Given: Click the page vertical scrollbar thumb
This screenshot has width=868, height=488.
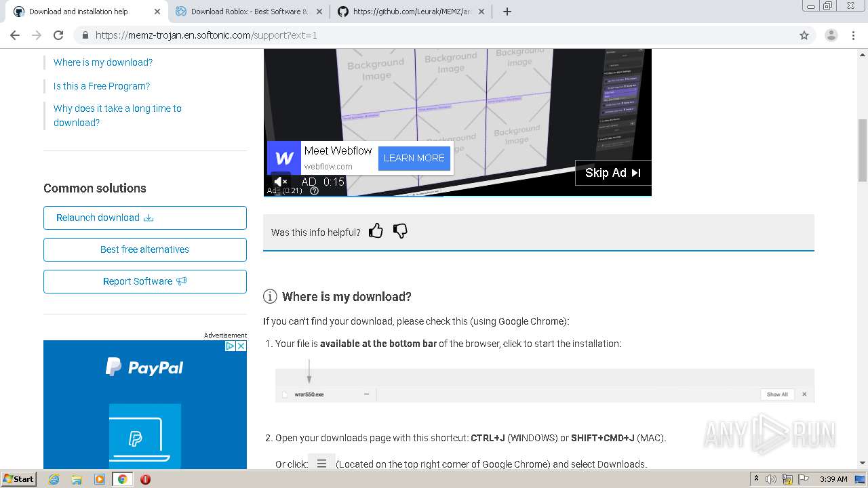Looking at the screenshot, I should [x=863, y=150].
